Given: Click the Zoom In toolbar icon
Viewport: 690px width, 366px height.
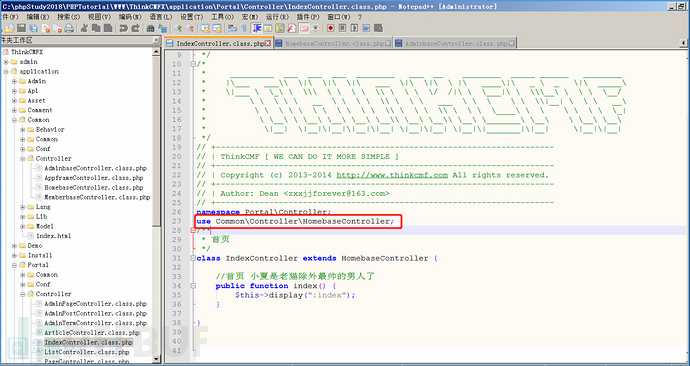Looking at the screenshot, I should (x=178, y=28).
